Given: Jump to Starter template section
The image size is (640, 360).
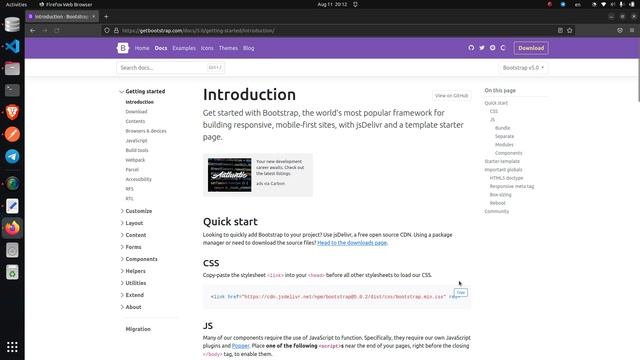Looking at the screenshot, I should [502, 161].
